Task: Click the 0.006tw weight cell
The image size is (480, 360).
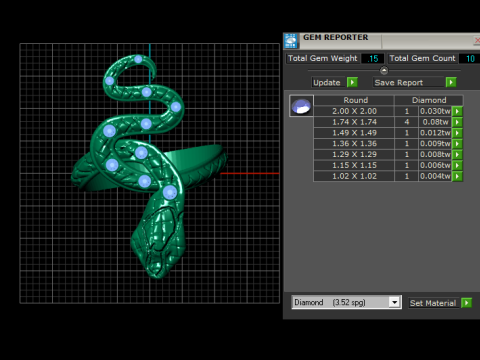Action: pos(435,165)
